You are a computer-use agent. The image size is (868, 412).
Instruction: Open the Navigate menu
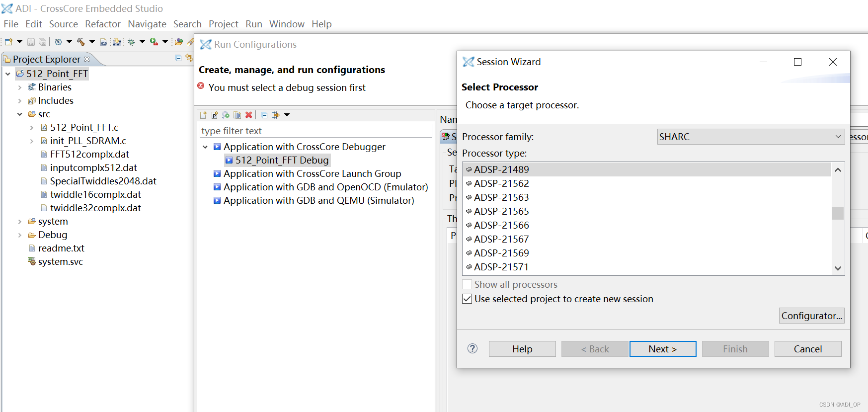tap(147, 24)
